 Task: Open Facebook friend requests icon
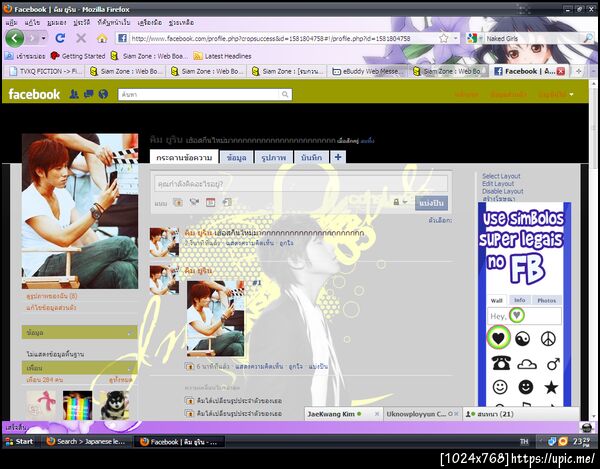(x=74, y=94)
